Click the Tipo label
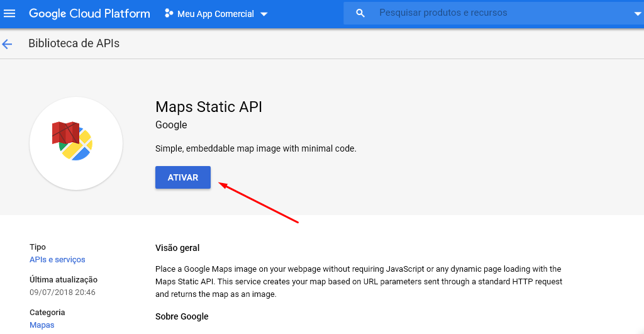The image size is (644, 334). click(38, 247)
